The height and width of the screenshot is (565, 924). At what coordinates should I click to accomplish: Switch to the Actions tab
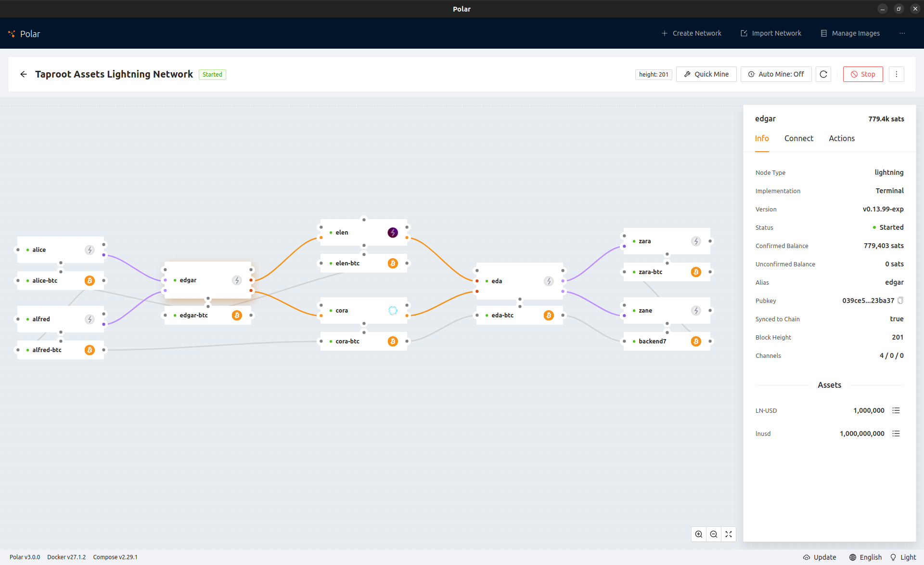842,139
